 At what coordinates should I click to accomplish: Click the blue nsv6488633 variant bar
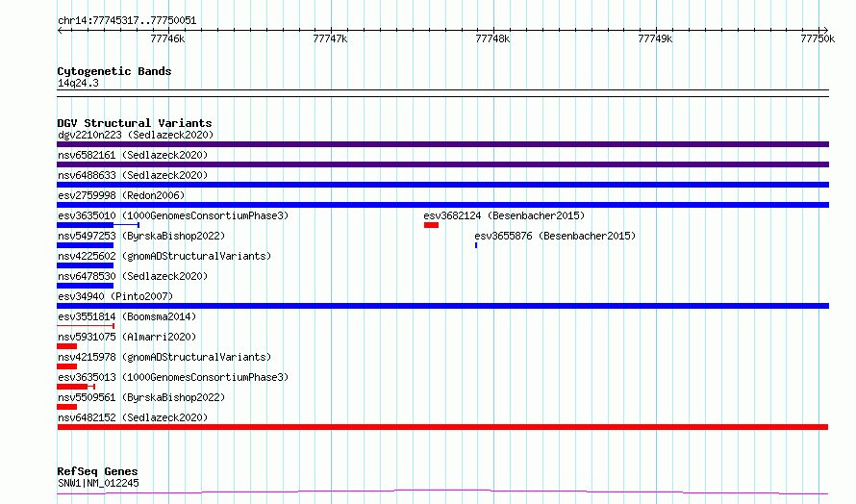point(442,185)
